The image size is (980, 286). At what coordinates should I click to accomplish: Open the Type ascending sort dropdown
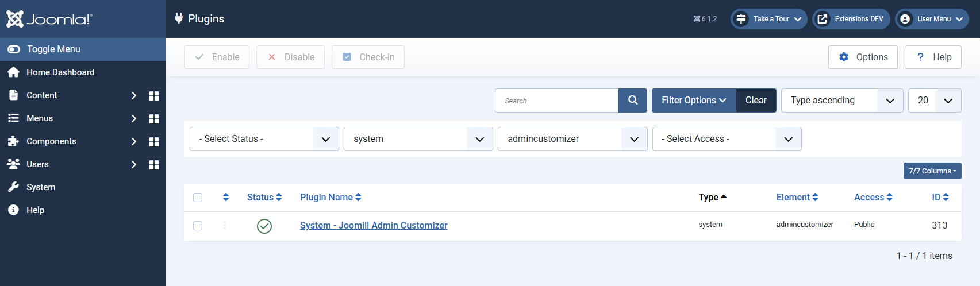[842, 101]
